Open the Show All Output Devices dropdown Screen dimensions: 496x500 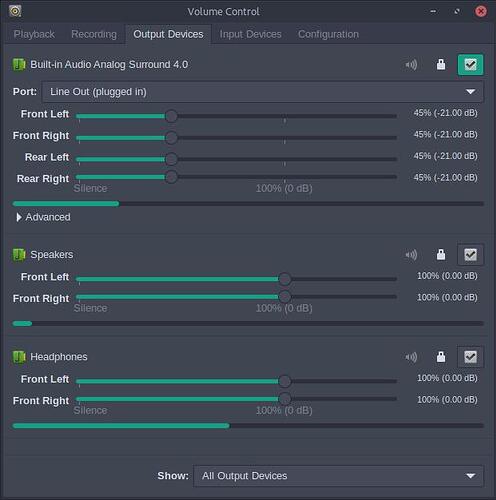(x=338, y=476)
